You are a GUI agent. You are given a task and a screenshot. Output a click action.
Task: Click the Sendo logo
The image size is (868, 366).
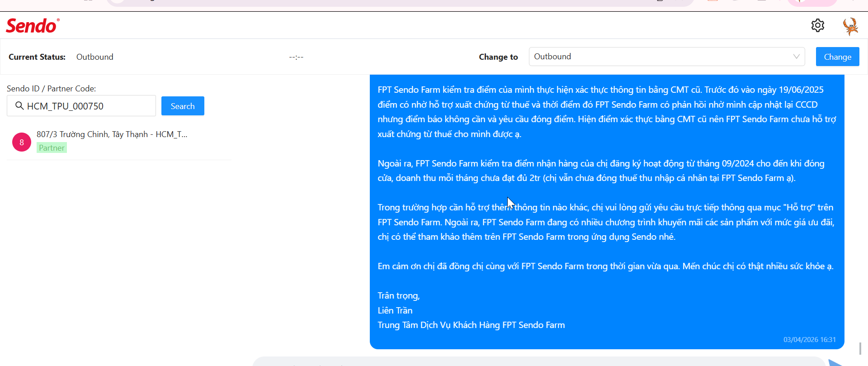click(x=33, y=26)
